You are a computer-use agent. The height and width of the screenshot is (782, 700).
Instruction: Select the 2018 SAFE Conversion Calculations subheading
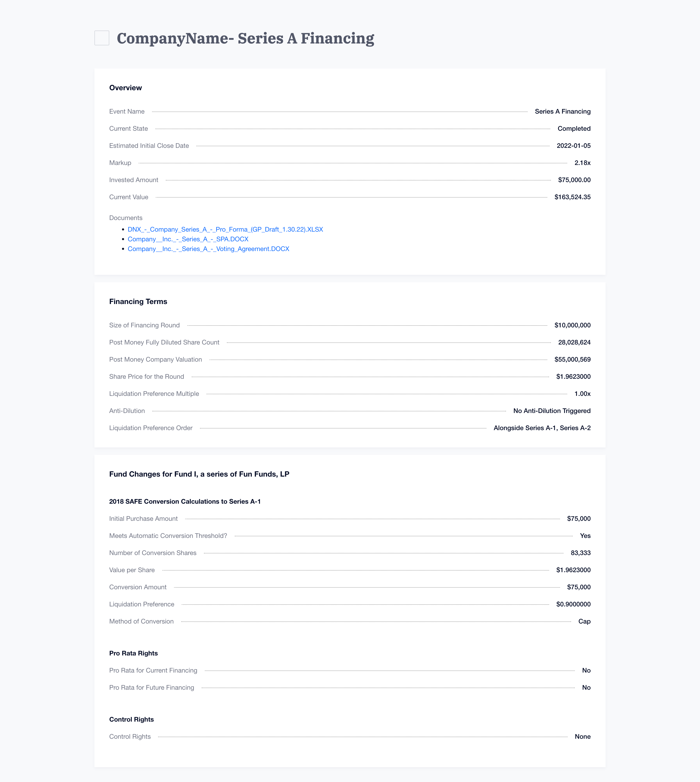point(185,501)
